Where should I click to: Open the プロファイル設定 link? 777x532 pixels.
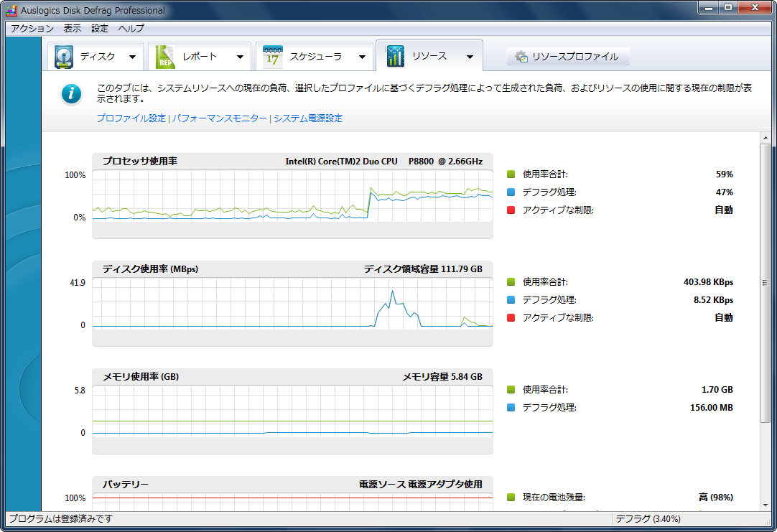pyautogui.click(x=131, y=118)
